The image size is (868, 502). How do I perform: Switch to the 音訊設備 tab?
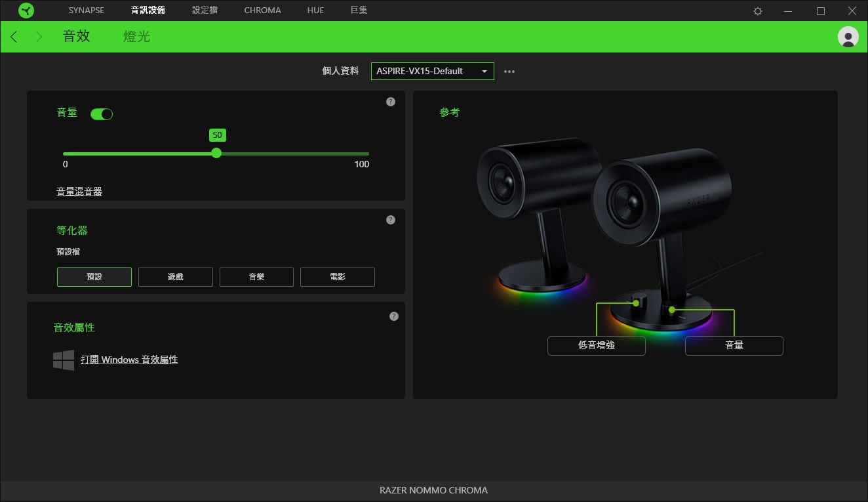[x=148, y=10]
